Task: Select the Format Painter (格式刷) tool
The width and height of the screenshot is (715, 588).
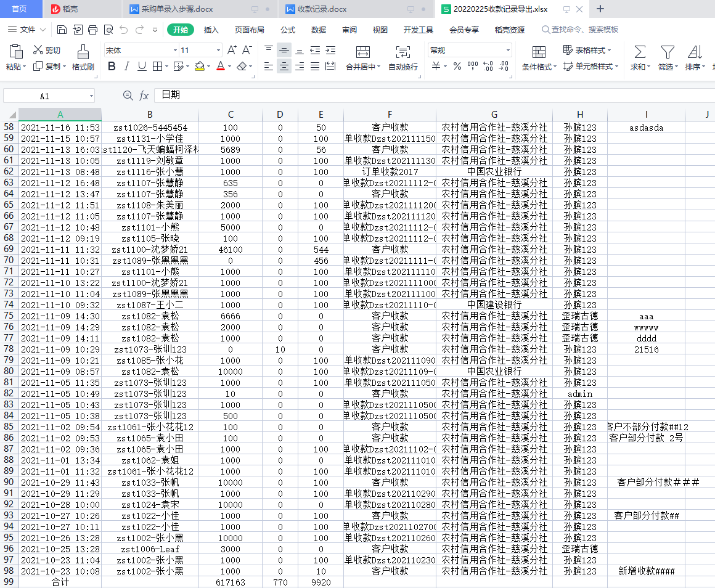Action: click(83, 58)
